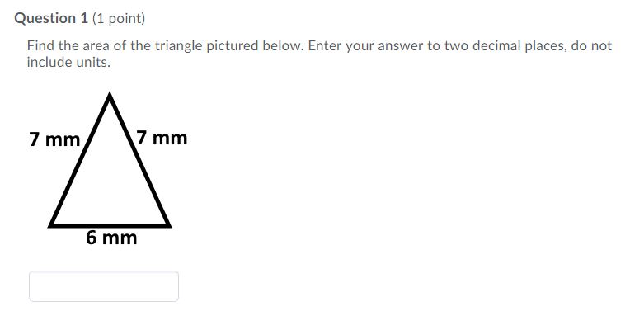This screenshot has height=311, width=644.
Task: Click the "(1 point)" score text
Action: (x=119, y=18)
